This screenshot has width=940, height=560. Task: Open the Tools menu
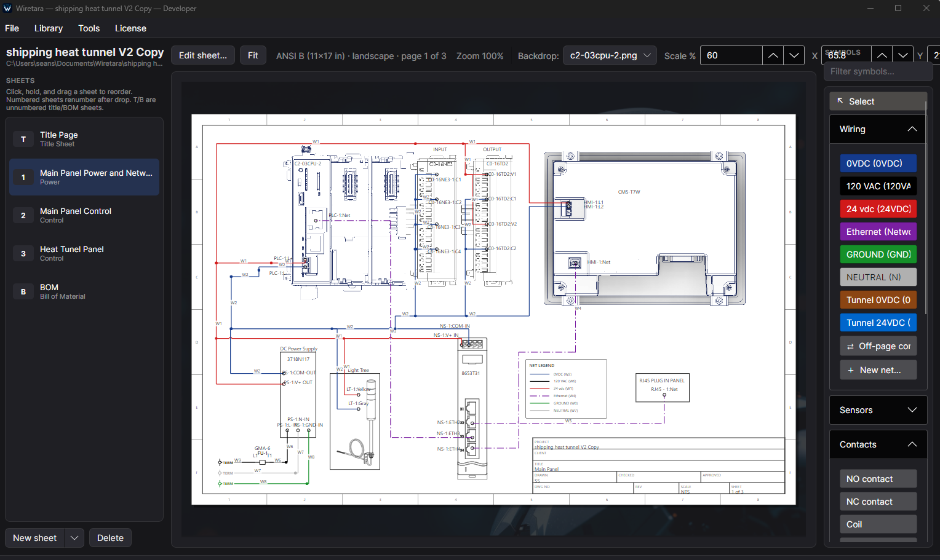tap(89, 28)
